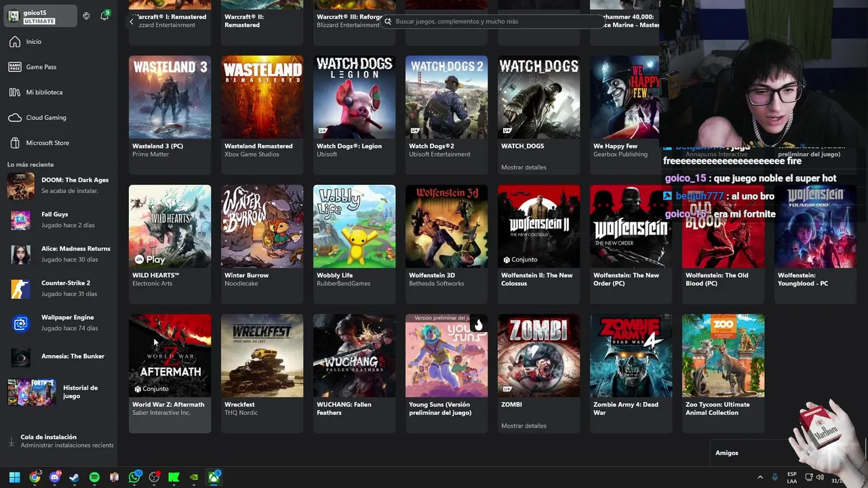Open Wreckfest game card
Screen dimensions: 868x488
pos(262,373)
